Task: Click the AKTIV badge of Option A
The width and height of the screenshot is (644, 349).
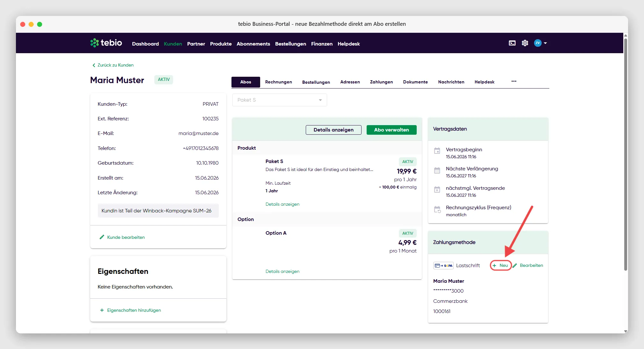Action: tap(407, 233)
